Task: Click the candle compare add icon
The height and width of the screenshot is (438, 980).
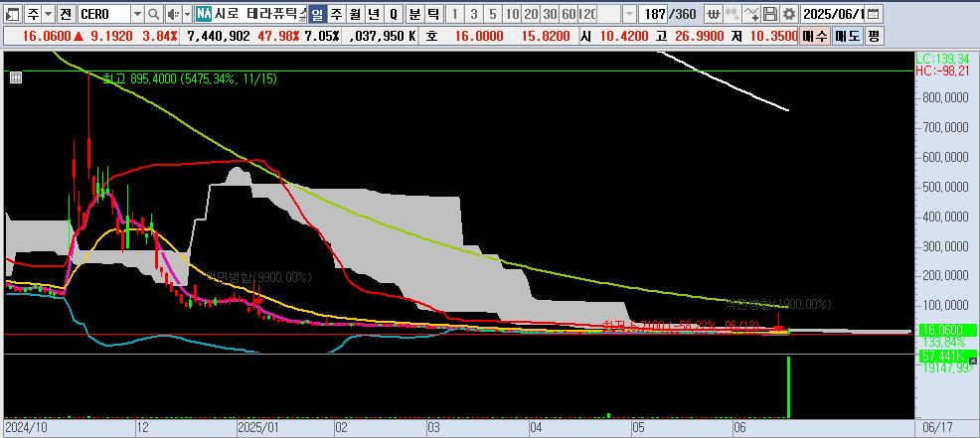Action: pyautogui.click(x=733, y=13)
